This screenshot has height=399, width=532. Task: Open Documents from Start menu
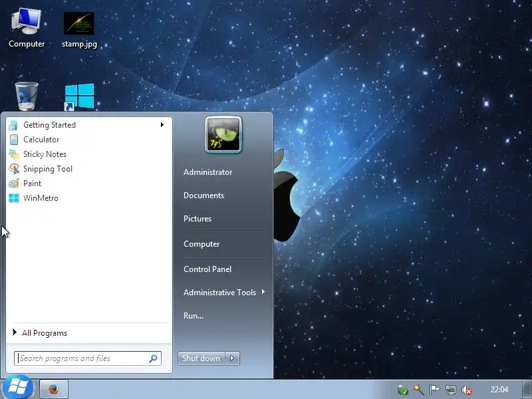204,196
